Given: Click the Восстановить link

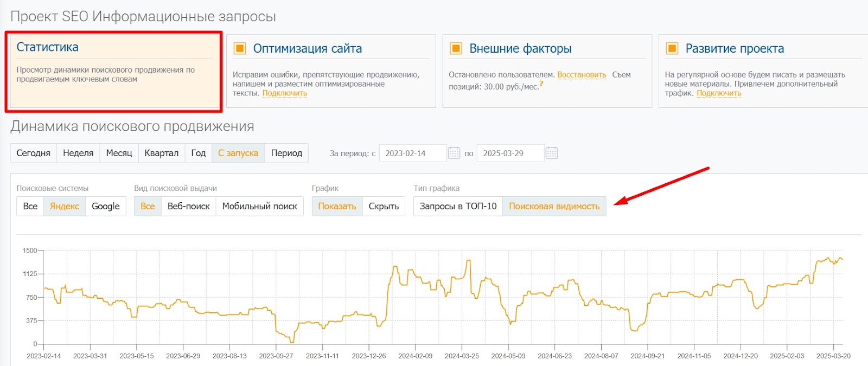Looking at the screenshot, I should point(582,75).
